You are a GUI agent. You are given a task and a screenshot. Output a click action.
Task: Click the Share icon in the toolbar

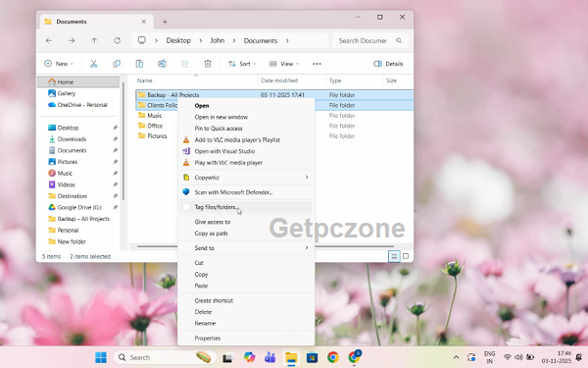pos(185,64)
